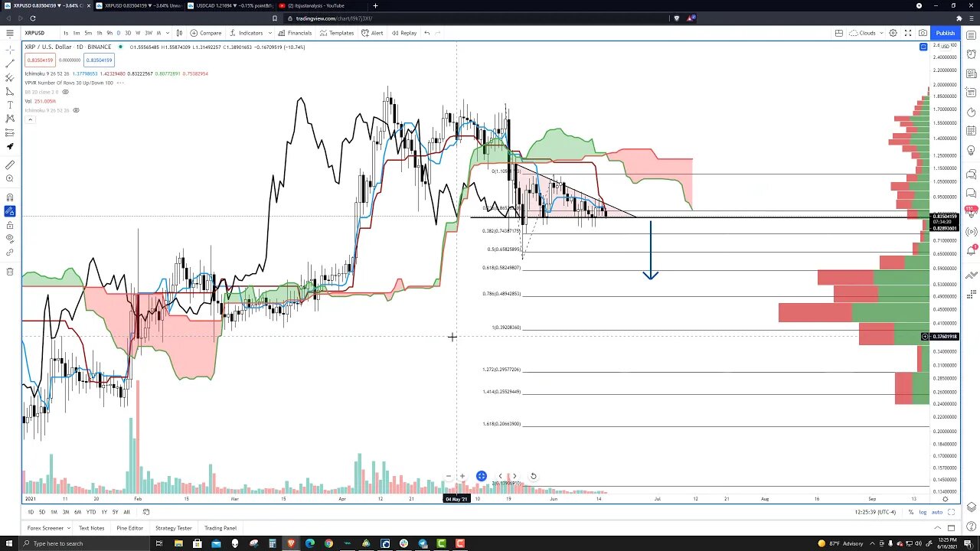The width and height of the screenshot is (980, 551).
Task: Open the timezone 12:25:39 (UTC-4) menu
Action: (x=877, y=512)
